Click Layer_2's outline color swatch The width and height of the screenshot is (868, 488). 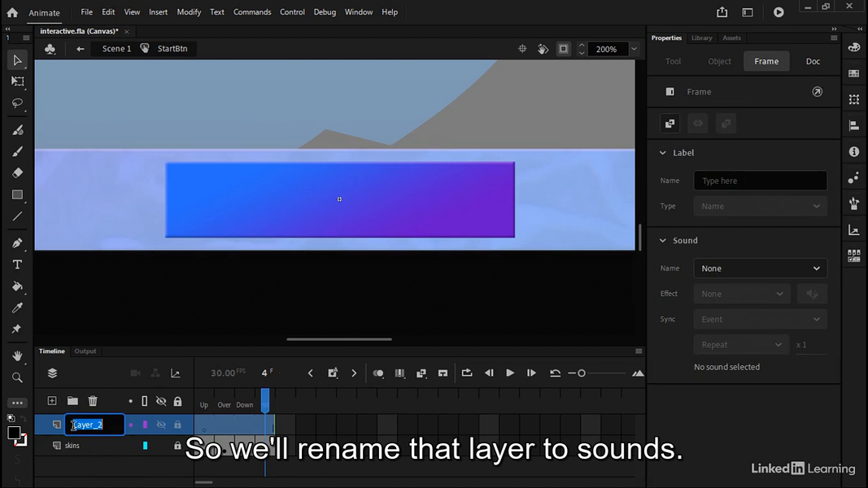click(x=145, y=424)
